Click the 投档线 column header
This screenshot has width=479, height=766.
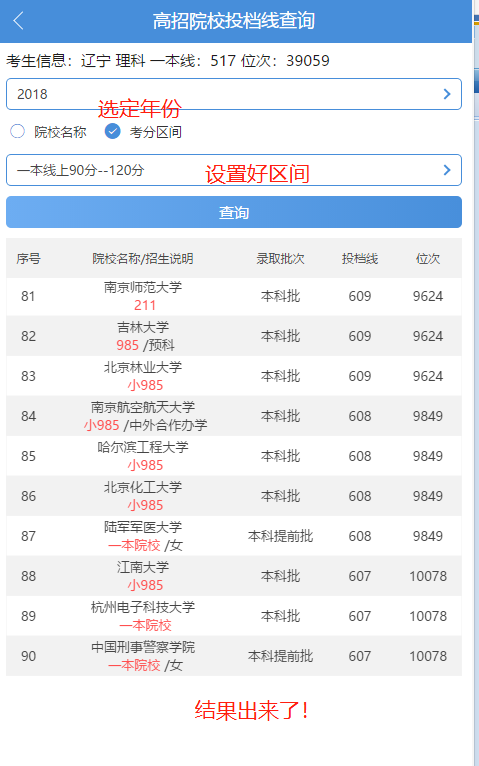[360, 258]
